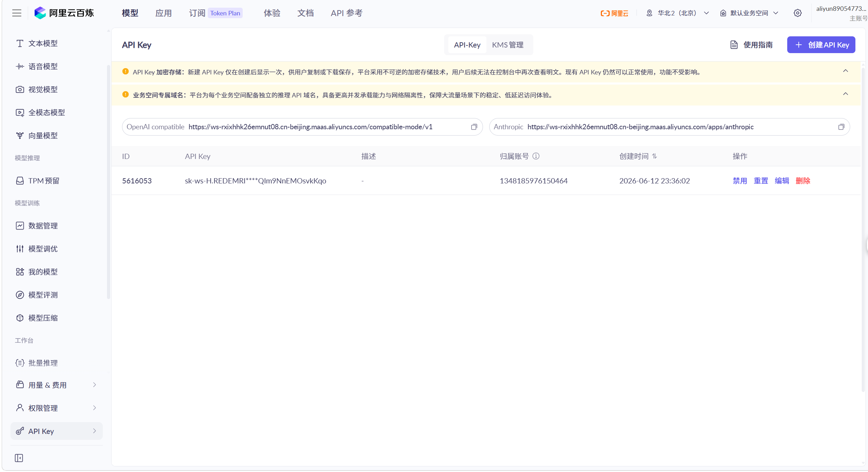This screenshot has width=868, height=472.
Task: Collapse the sidebar panel icon
Action: tap(19, 458)
